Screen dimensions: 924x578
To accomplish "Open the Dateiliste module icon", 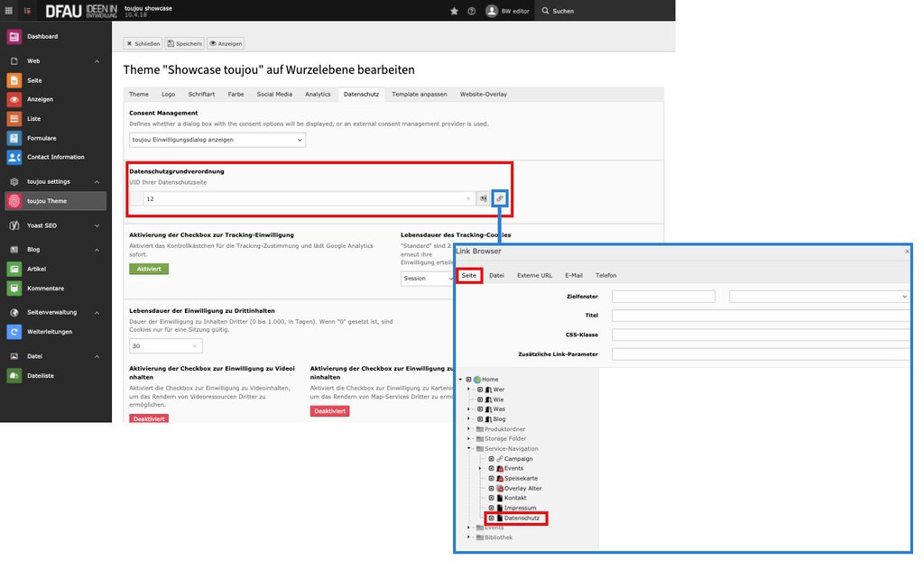I will pos(14,376).
